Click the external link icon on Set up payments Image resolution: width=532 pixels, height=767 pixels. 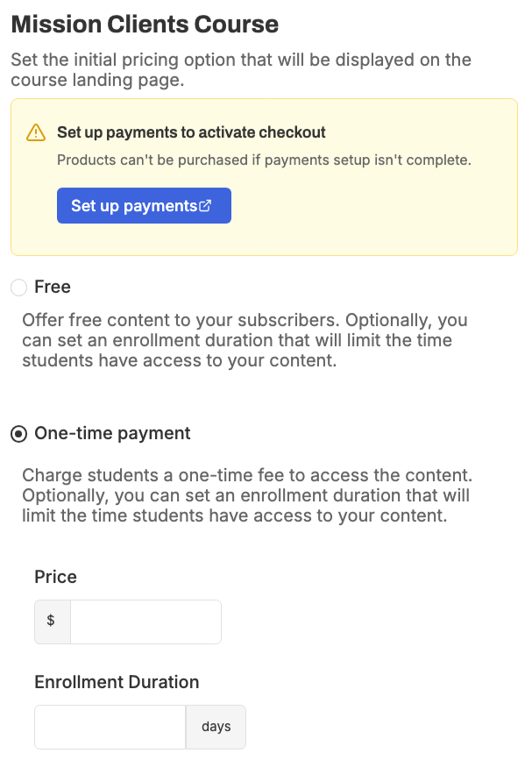(205, 206)
